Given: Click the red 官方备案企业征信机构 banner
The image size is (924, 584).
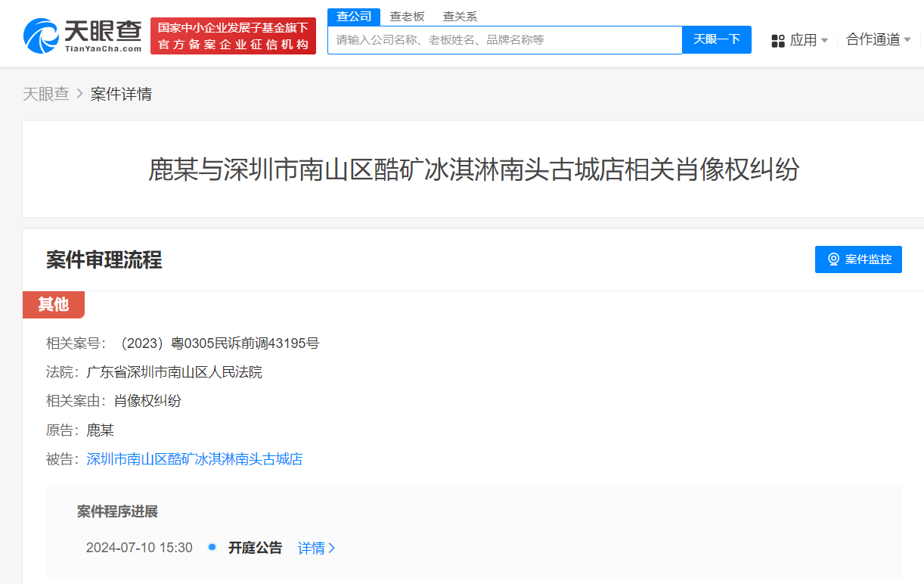Looking at the screenshot, I should [232, 36].
